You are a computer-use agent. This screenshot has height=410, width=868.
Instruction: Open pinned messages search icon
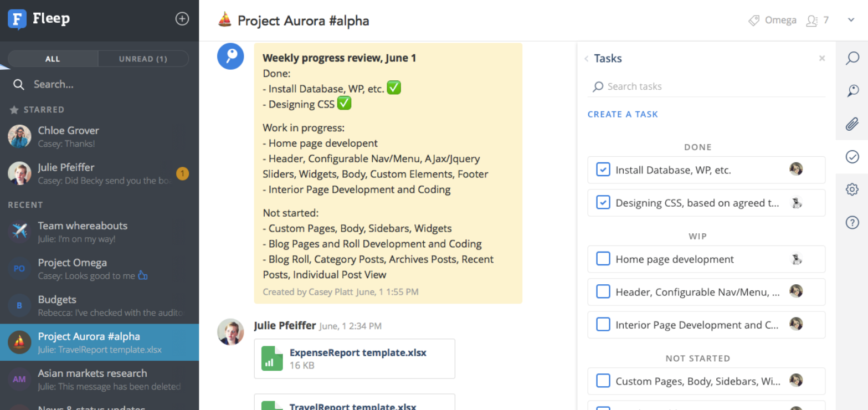coord(852,91)
